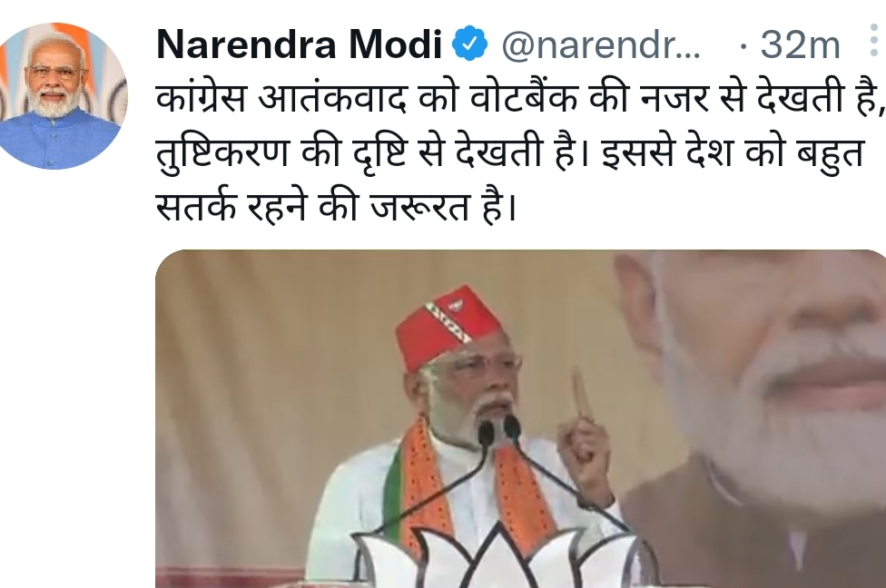Viewport: 886px width, 588px height.
Task: Click the microphones in the video frame
Action: (498, 430)
